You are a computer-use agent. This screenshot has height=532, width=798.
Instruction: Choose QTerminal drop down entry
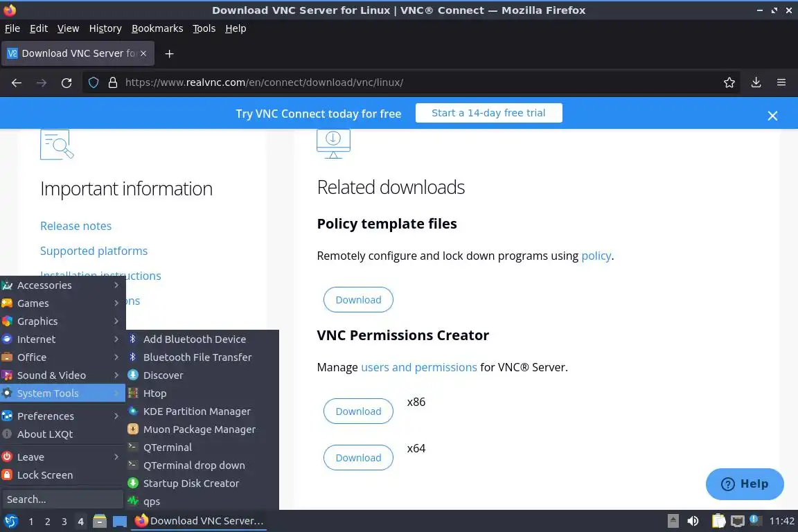[202, 465]
